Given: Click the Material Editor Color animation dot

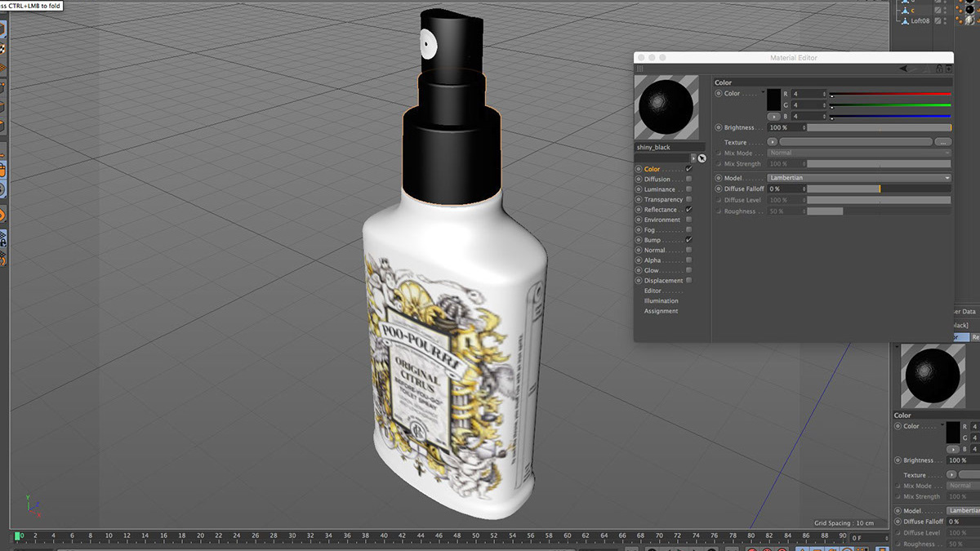Looking at the screenshot, I should pos(719,94).
